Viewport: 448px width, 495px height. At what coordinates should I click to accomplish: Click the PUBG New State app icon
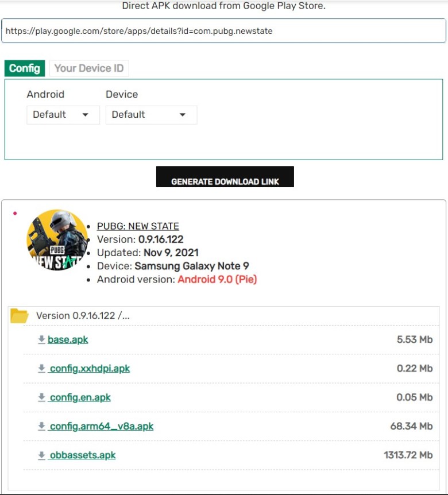click(x=57, y=239)
